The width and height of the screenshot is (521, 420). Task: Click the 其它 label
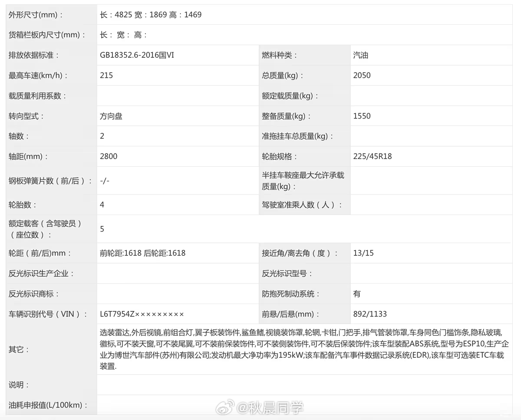point(19,350)
